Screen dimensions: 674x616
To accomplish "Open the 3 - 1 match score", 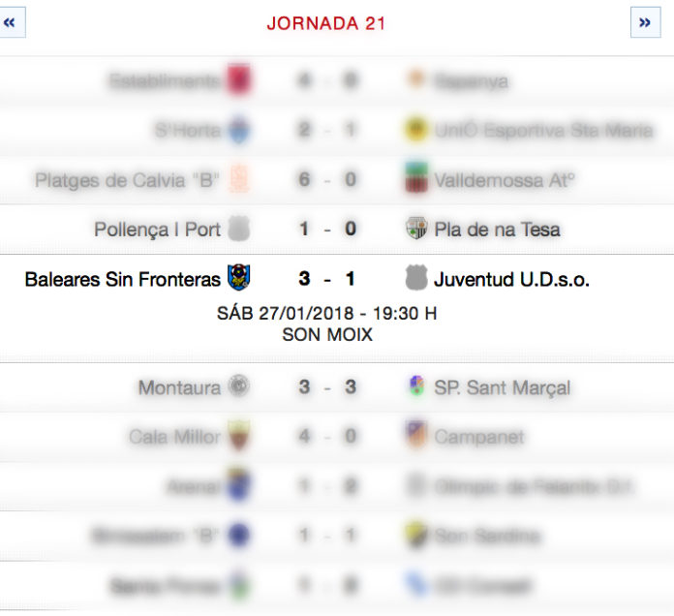I will tap(327, 279).
